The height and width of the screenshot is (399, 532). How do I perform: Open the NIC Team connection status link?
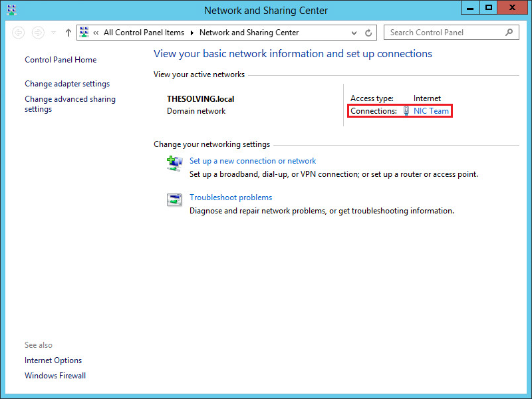click(431, 111)
